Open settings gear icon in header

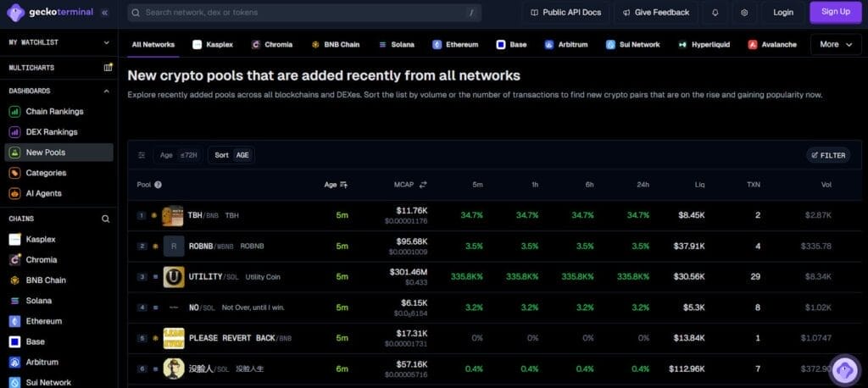pyautogui.click(x=744, y=13)
